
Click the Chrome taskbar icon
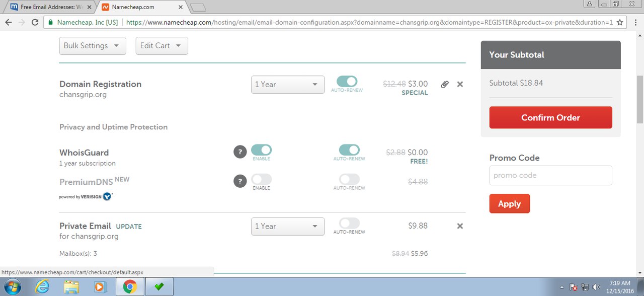click(130, 286)
